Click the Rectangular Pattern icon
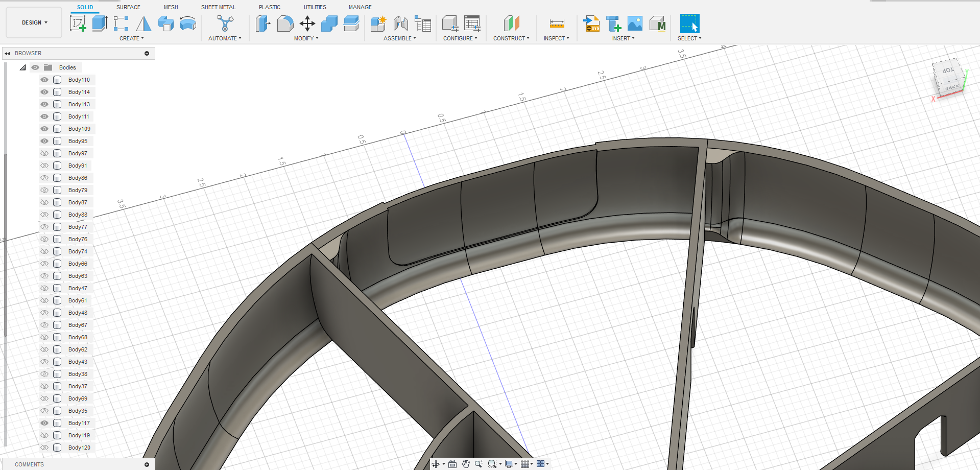Viewport: 980px width, 470px height. point(121,24)
